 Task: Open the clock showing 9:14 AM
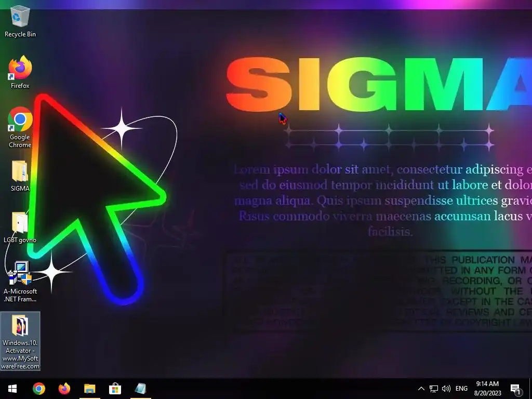click(x=487, y=389)
